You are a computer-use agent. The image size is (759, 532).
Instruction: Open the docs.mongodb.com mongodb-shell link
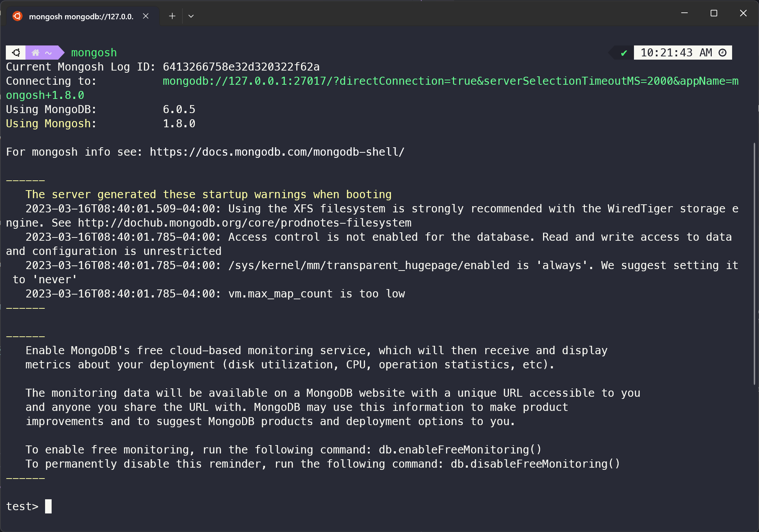click(x=277, y=152)
